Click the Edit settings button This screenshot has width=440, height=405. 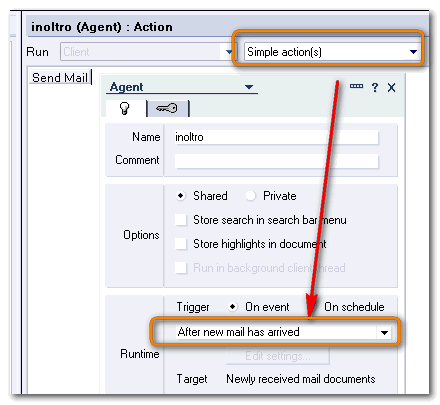[x=278, y=356]
